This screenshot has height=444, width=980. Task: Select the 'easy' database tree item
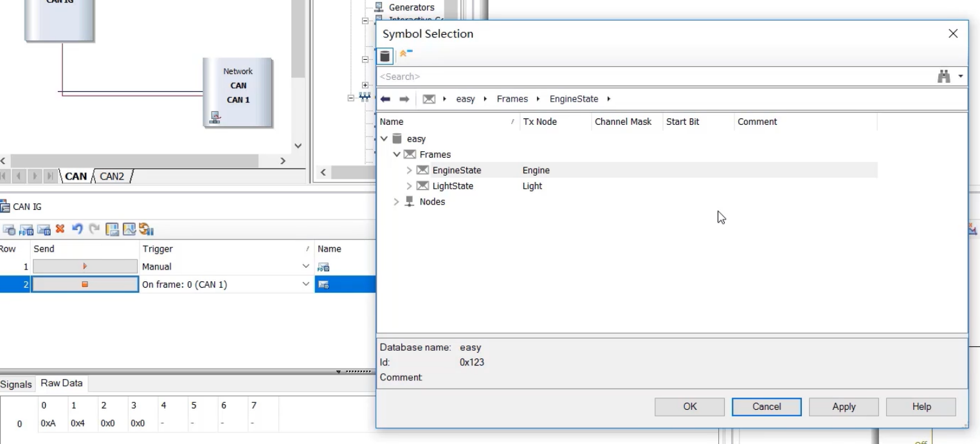tap(416, 139)
